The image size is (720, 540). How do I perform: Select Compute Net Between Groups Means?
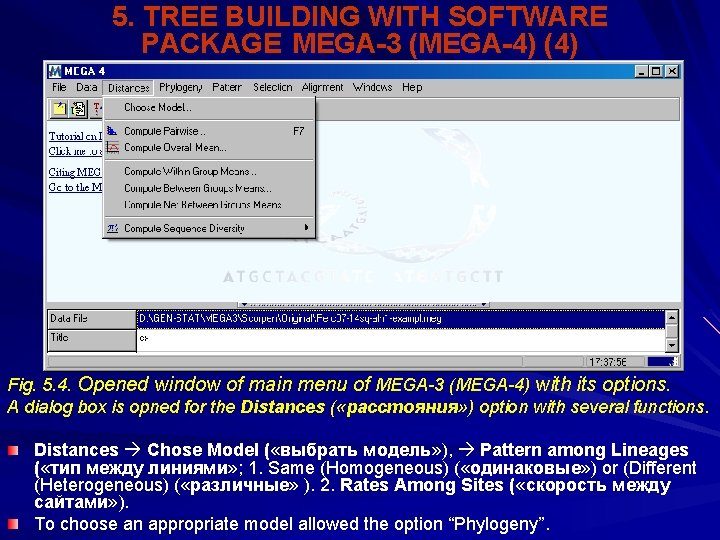click(x=209, y=205)
